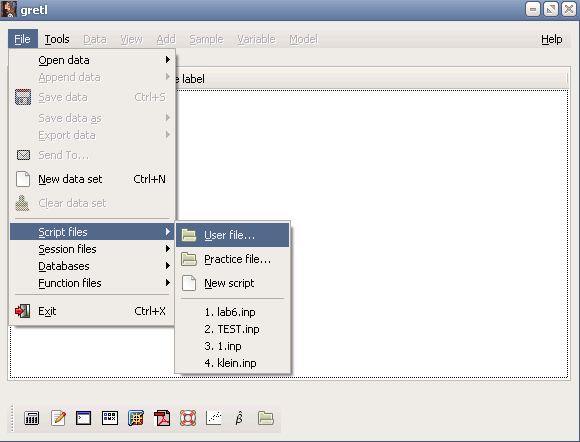580x442 pixels.
Task: Select the Add menu
Action: 166,39
